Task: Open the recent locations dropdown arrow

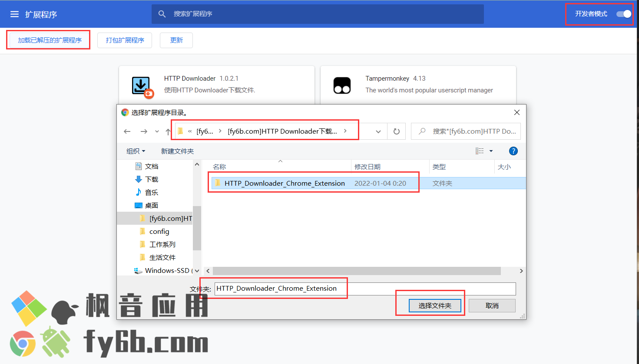Action: point(157,131)
